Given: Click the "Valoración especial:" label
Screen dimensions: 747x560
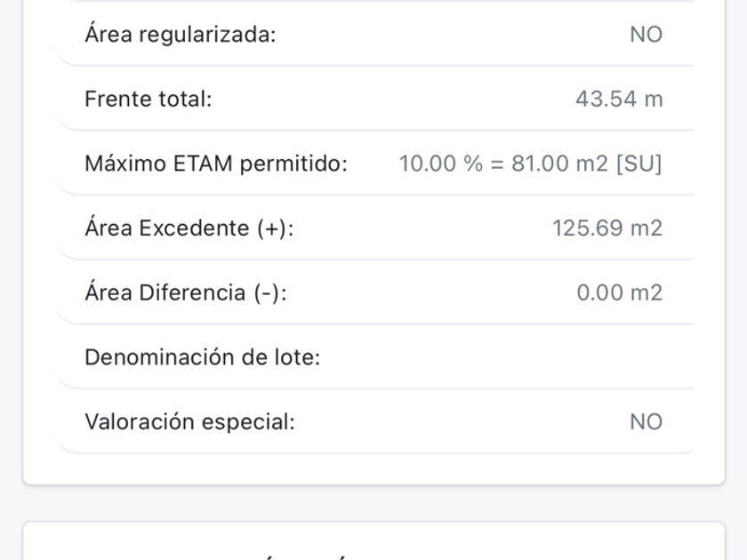Looking at the screenshot, I should click(189, 421).
